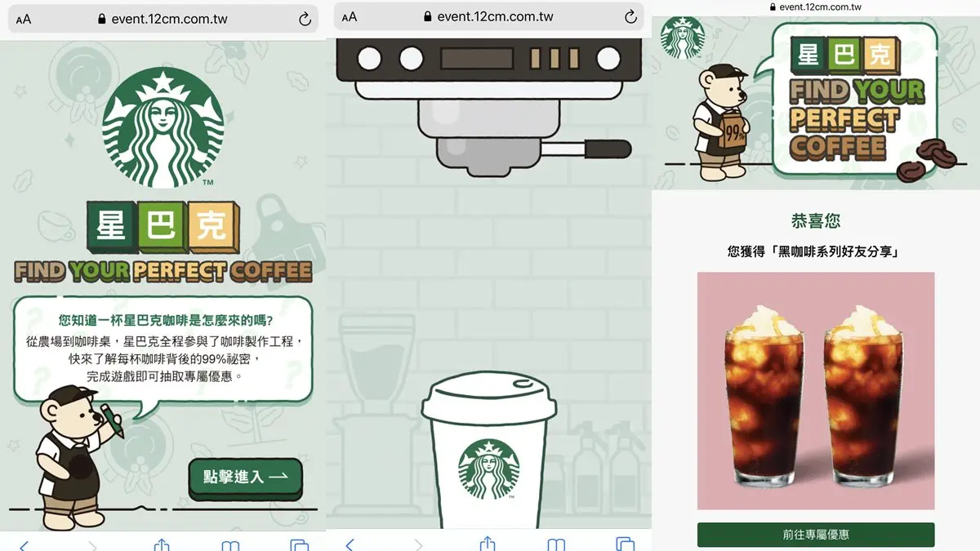The height and width of the screenshot is (551, 980).
Task: Reload page in the left phone screen
Action: pyautogui.click(x=305, y=19)
